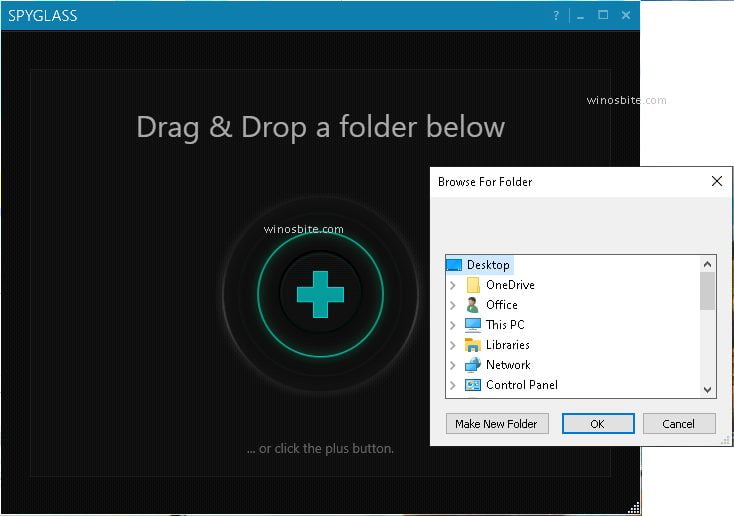Expand the Control Panel tree node

453,385
